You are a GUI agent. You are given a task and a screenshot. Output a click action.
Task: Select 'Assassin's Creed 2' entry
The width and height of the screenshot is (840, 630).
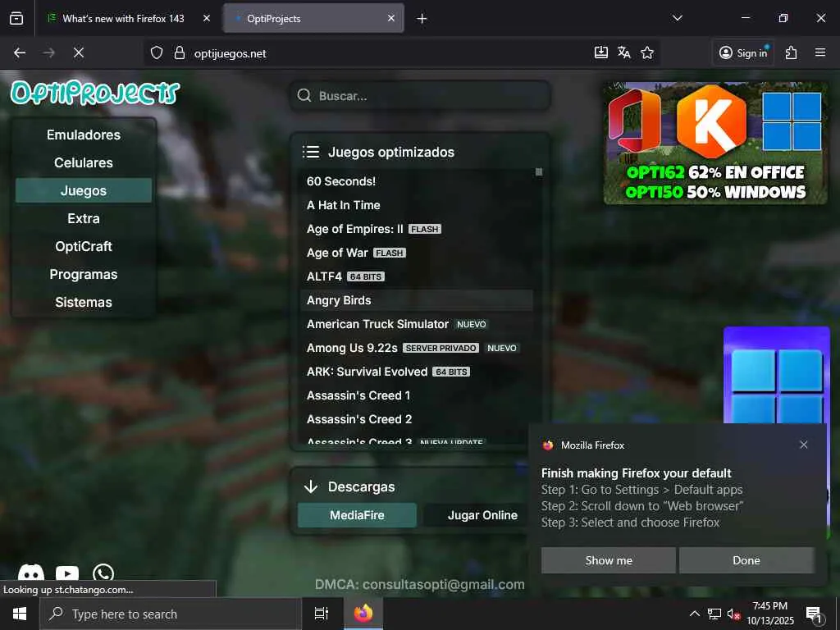coord(416,419)
